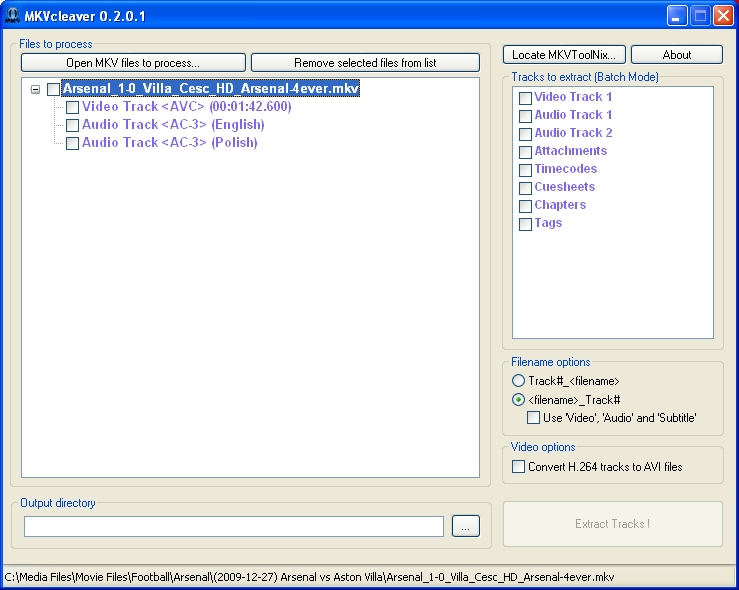Viewport: 739px width, 590px height.
Task: Open the About dialog
Action: pos(676,55)
